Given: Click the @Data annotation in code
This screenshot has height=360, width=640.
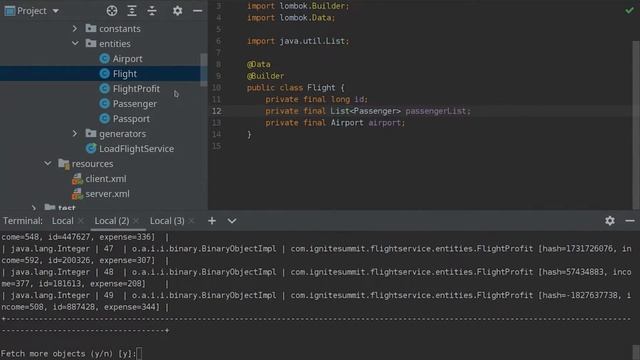Looking at the screenshot, I should click(x=258, y=64).
